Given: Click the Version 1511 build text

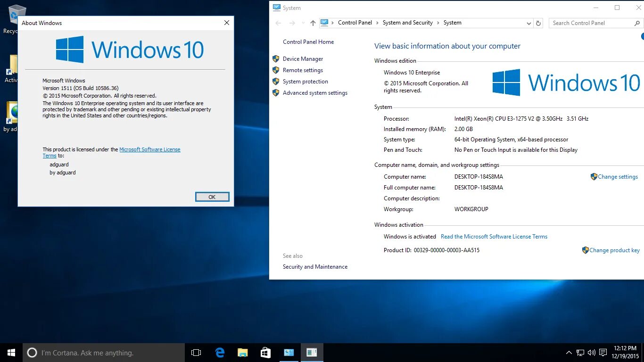Looking at the screenshot, I should tap(81, 88).
